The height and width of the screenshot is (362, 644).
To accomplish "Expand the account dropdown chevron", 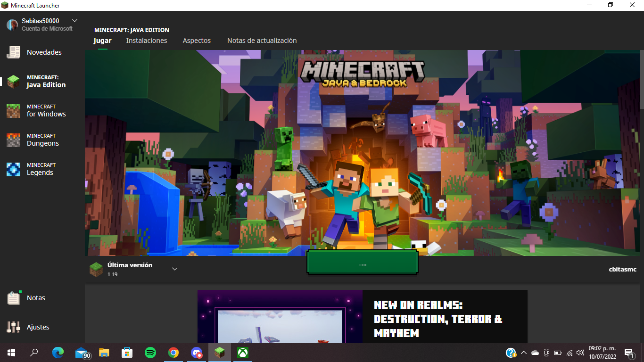I will click(x=74, y=21).
